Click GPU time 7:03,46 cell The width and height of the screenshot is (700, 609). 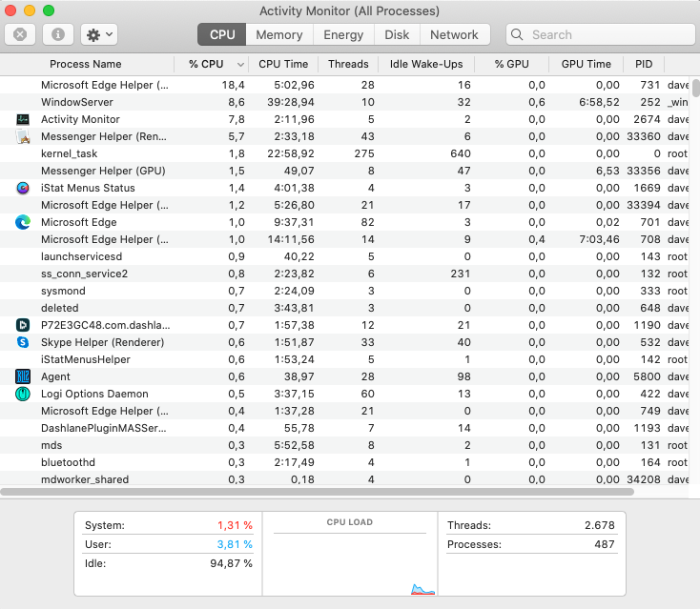point(599,239)
